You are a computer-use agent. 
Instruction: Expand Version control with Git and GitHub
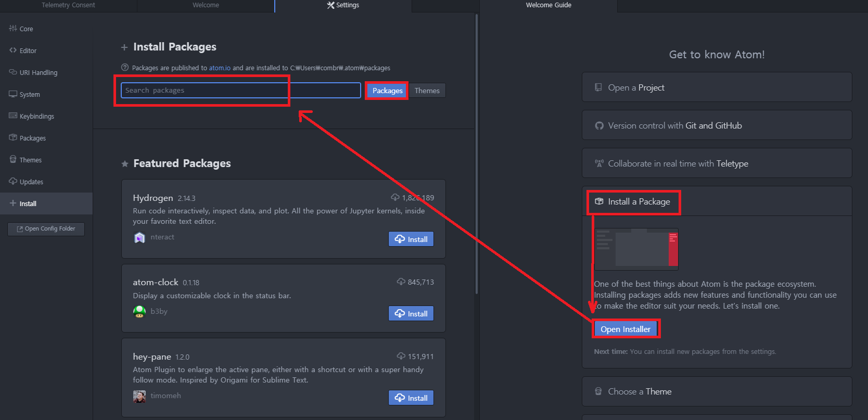pos(717,125)
